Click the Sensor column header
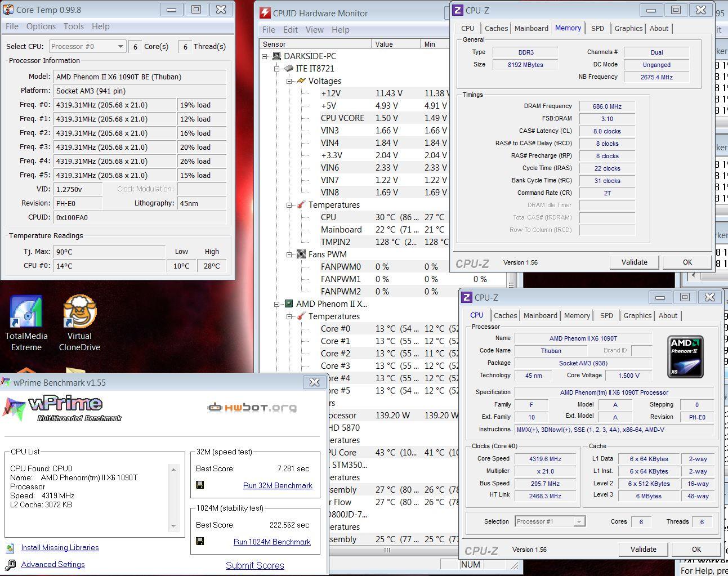This screenshot has height=576, width=728. (x=315, y=44)
